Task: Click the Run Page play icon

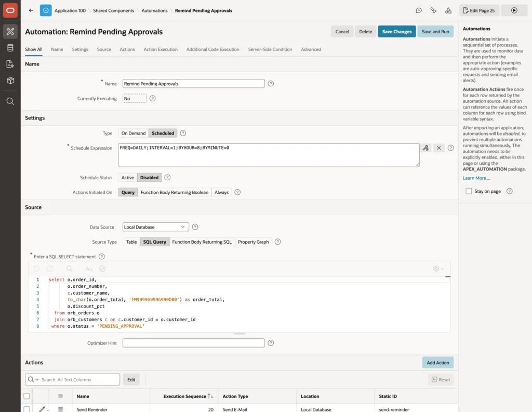Action: coord(514,10)
